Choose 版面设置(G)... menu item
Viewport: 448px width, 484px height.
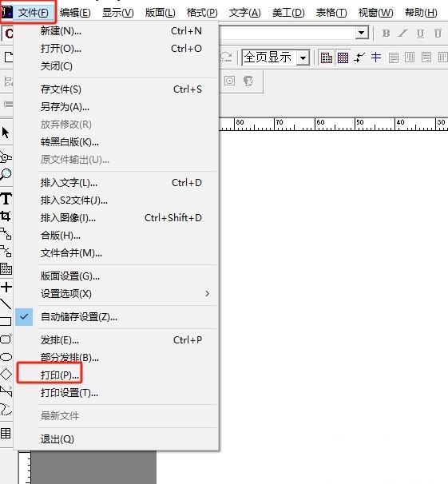click(x=117, y=276)
